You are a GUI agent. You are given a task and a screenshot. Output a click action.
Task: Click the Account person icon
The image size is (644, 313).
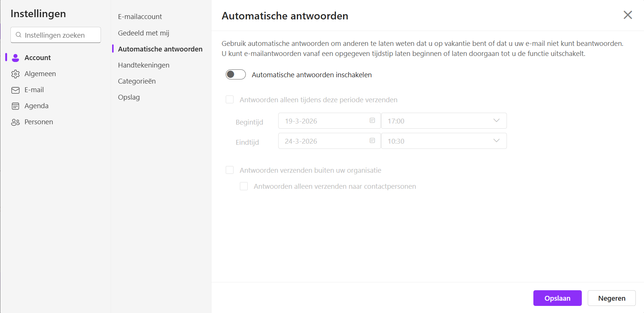(15, 58)
